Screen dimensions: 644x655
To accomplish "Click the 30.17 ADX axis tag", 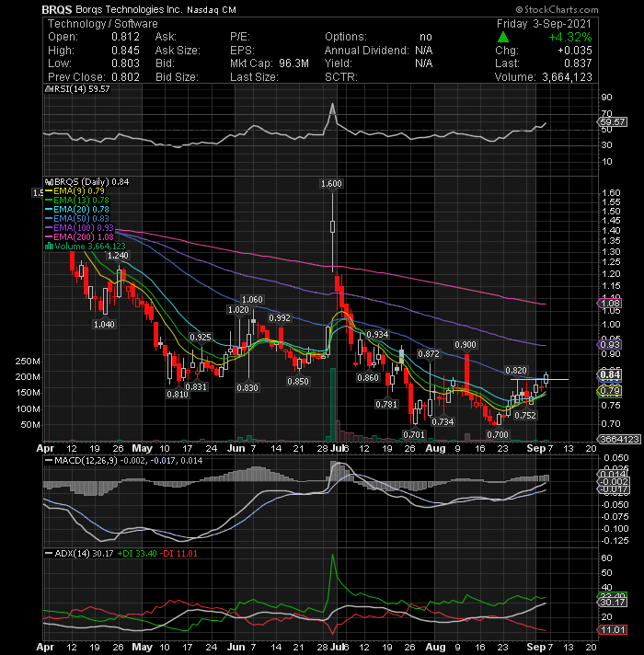I will coord(613,602).
